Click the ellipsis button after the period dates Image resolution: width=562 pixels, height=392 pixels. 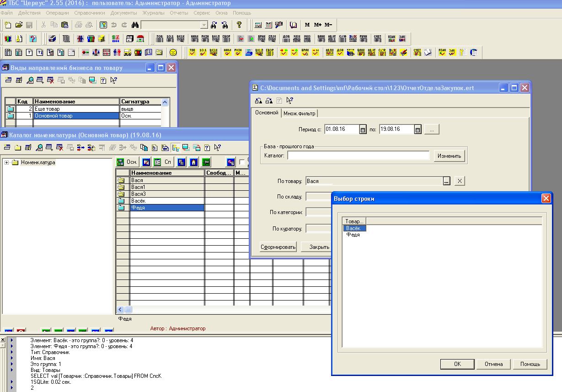click(432, 129)
